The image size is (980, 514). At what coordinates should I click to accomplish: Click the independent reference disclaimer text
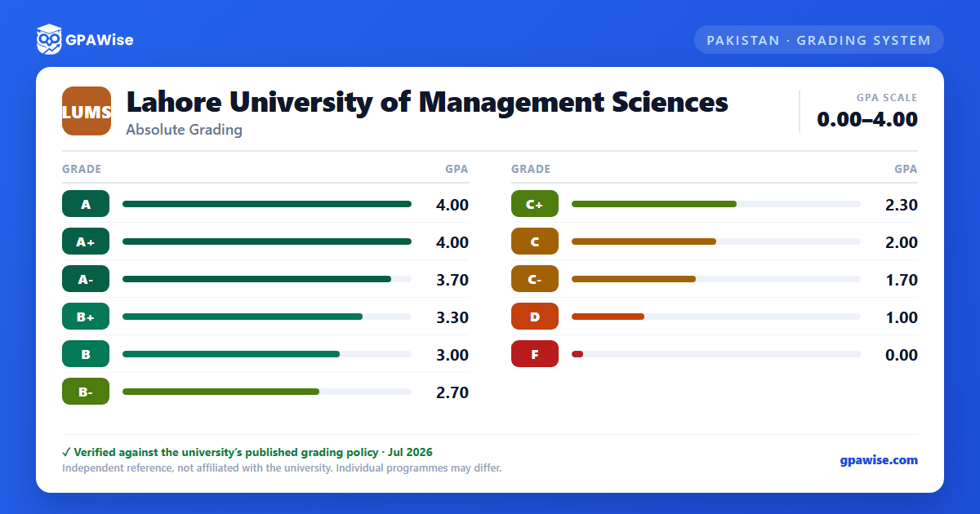point(282,468)
